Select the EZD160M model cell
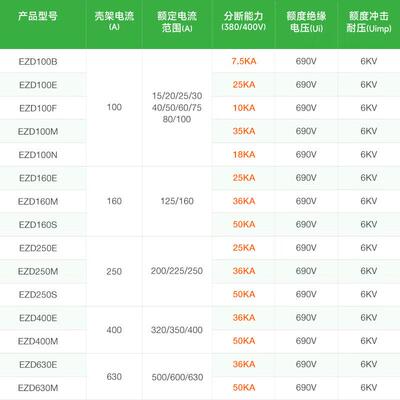This screenshot has height=400, width=400. coord(38,202)
